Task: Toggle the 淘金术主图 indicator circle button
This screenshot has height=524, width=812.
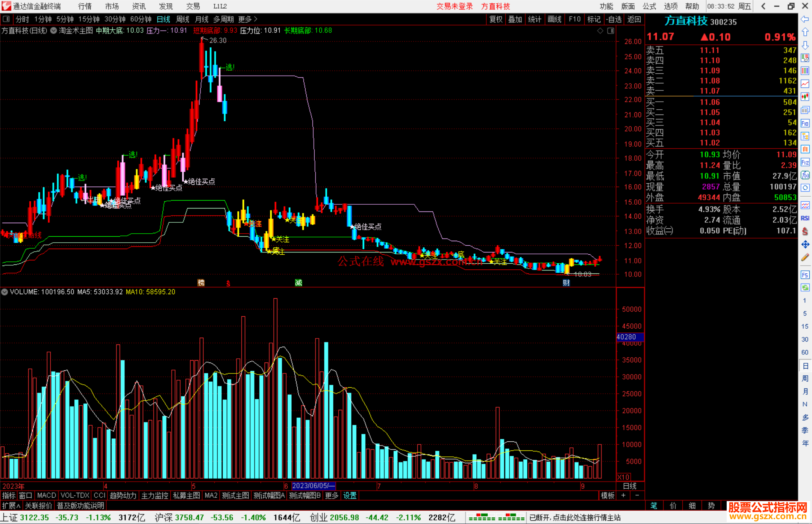Action: click(54, 31)
